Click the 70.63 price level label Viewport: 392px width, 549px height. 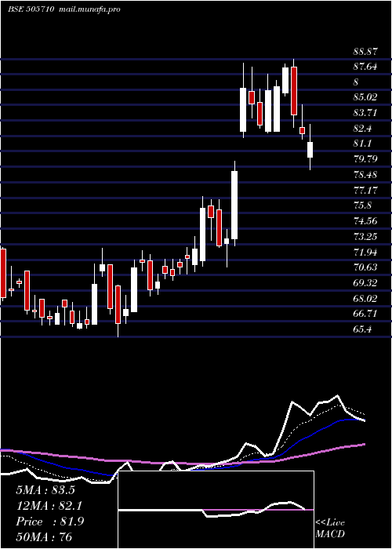pyautogui.click(x=365, y=267)
